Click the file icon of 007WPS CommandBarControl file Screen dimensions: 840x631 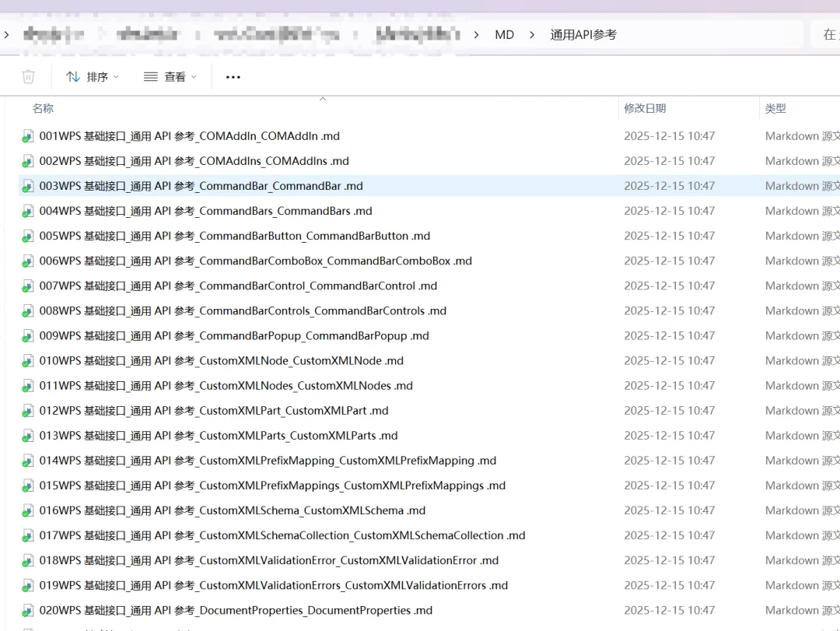(28, 286)
